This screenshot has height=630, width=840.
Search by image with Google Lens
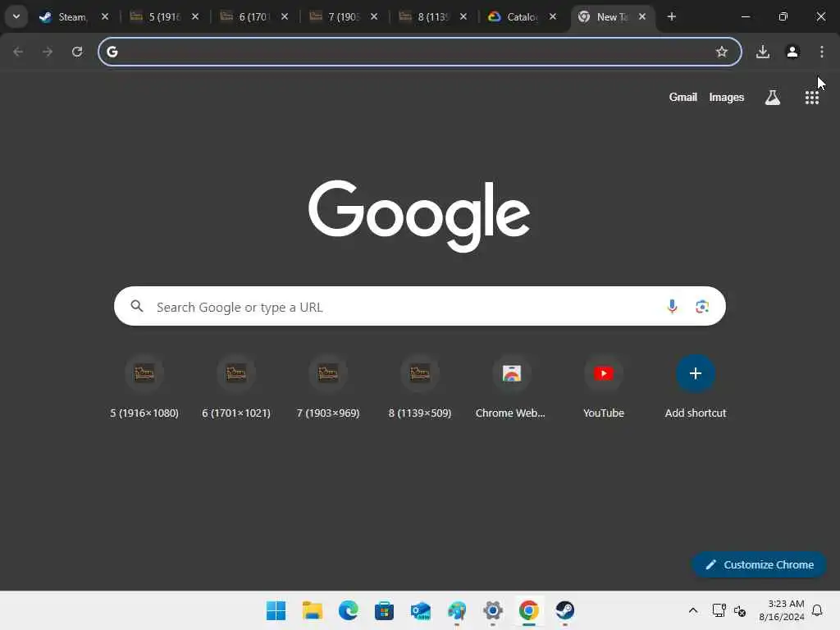click(702, 306)
